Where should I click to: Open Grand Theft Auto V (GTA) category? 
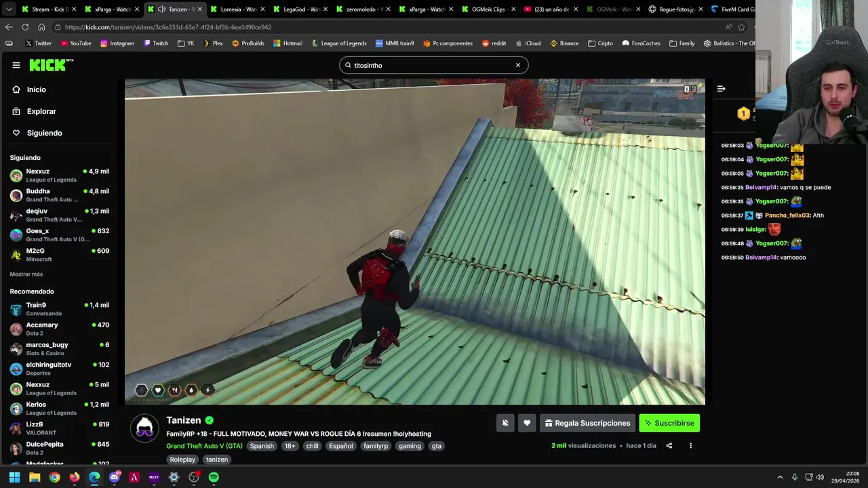(x=204, y=446)
